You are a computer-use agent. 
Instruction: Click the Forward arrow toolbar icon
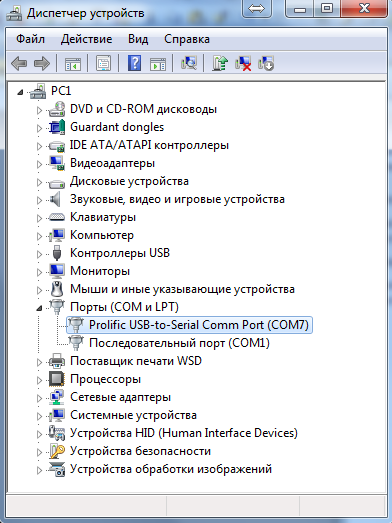pyautogui.click(x=42, y=63)
